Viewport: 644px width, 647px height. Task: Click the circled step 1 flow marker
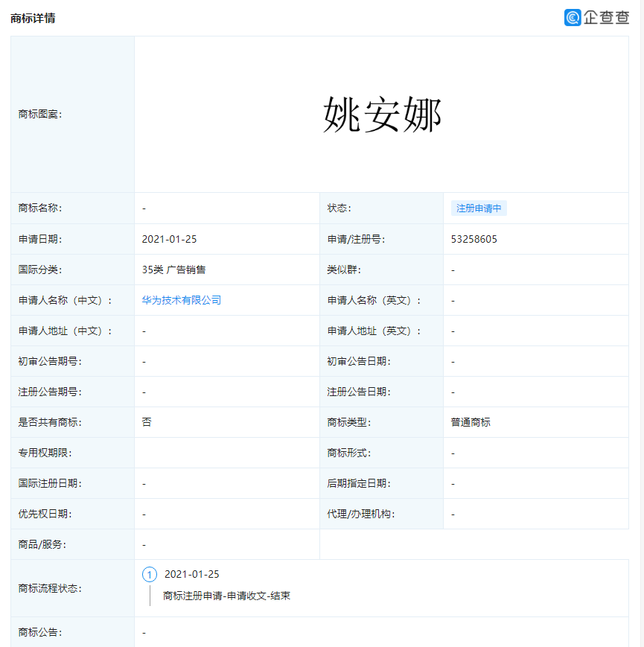[150, 575]
